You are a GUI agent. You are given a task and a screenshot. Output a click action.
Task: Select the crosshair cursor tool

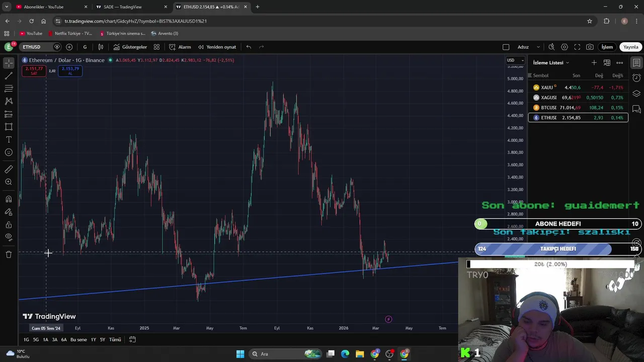click(9, 63)
